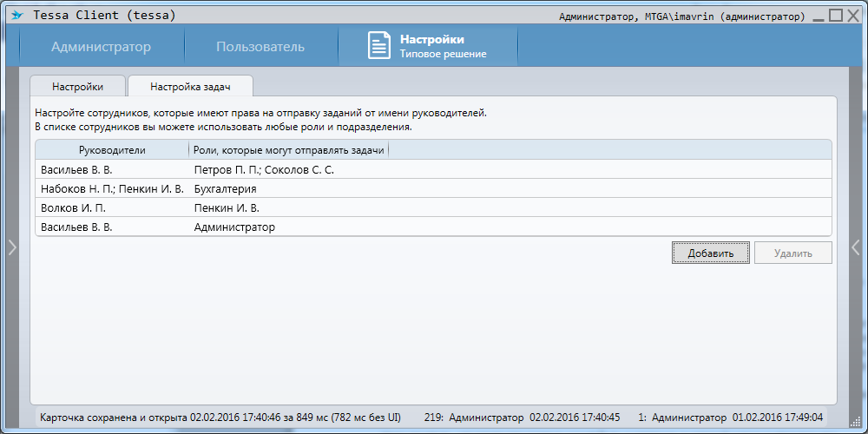This screenshot has height=434, width=868.
Task: Click the document icon on Настройки workspace tab
Action: 379,46
